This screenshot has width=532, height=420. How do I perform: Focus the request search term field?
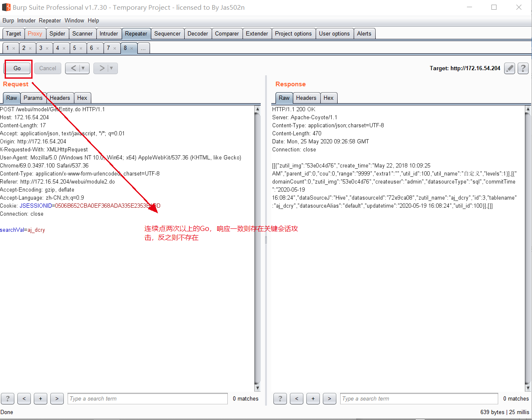pyautogui.click(x=147, y=398)
